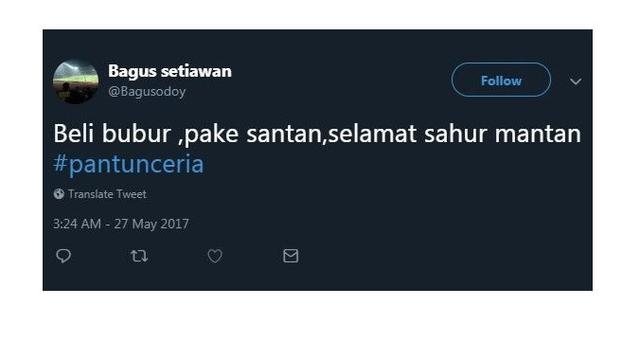Show more actions via the down arrow
Viewport: 640px width, 360px height.
tap(576, 81)
